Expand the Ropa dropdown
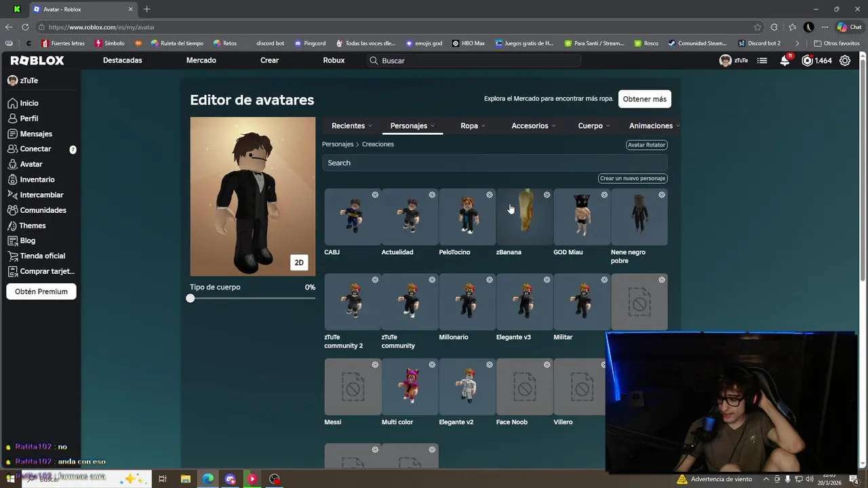 pos(473,125)
